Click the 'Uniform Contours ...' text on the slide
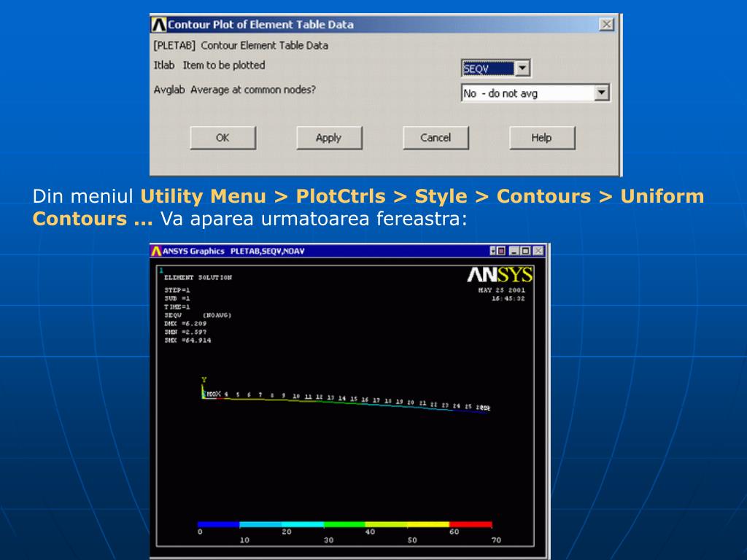The image size is (747, 560). tap(368, 208)
